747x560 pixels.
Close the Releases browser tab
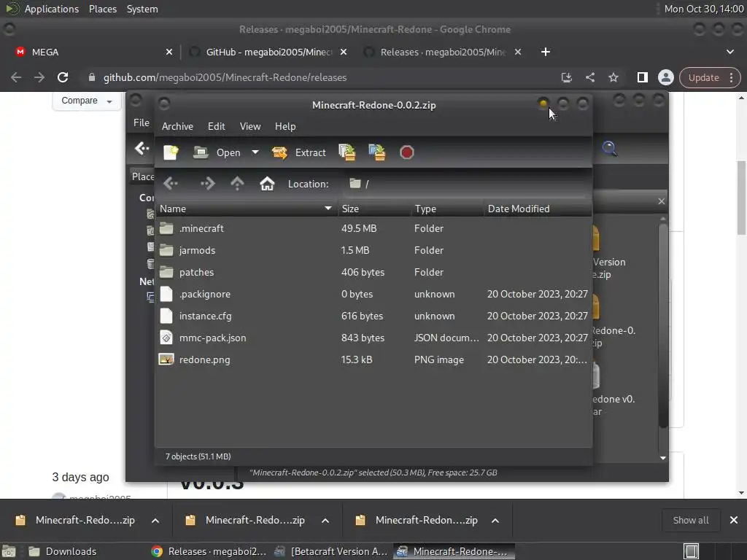pos(518,52)
